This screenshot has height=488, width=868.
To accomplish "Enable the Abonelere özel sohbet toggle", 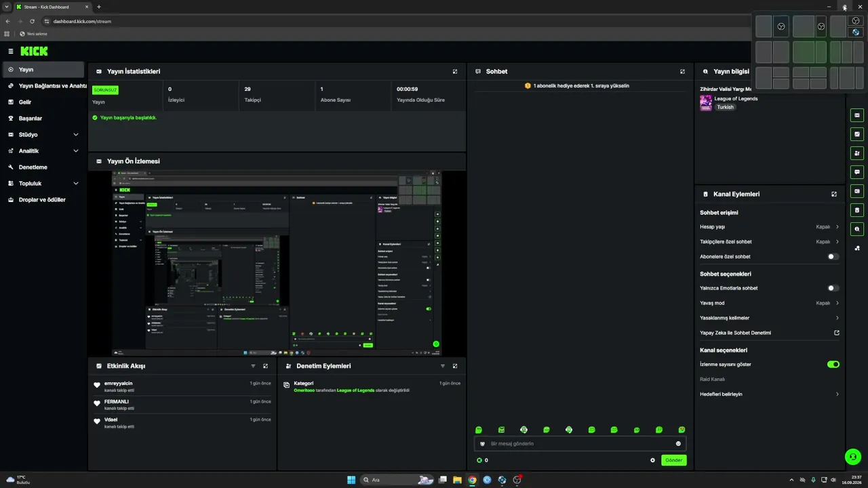I will click(x=833, y=257).
